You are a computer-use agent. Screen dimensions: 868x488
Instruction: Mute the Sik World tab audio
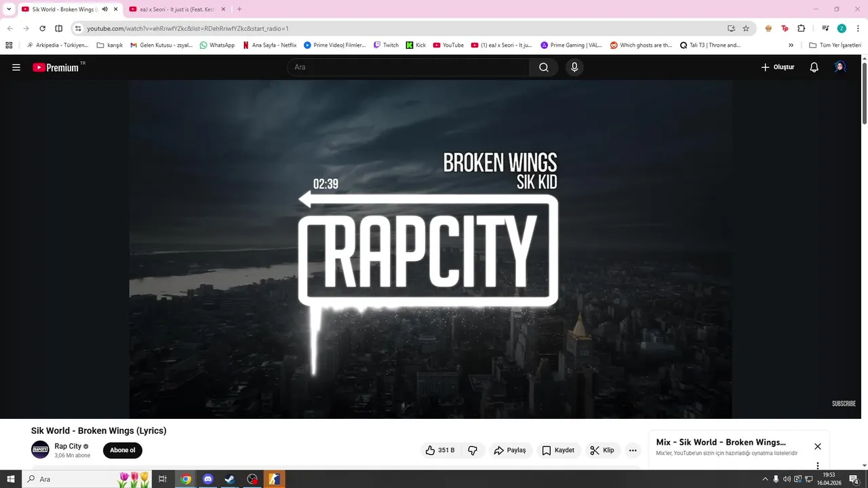coord(105,9)
